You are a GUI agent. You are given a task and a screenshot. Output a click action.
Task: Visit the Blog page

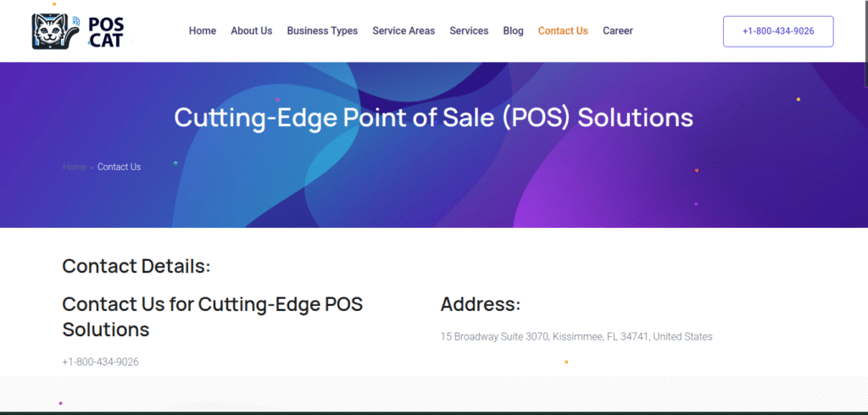pyautogui.click(x=513, y=31)
